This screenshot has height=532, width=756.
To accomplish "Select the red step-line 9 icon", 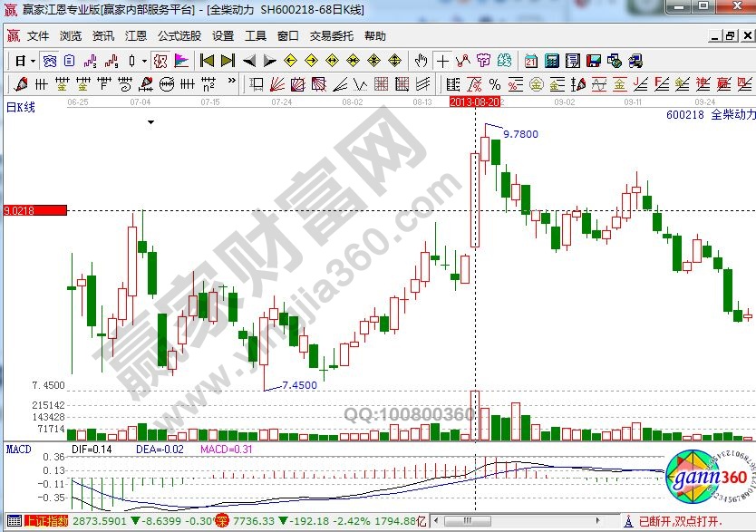I will coord(111,61).
